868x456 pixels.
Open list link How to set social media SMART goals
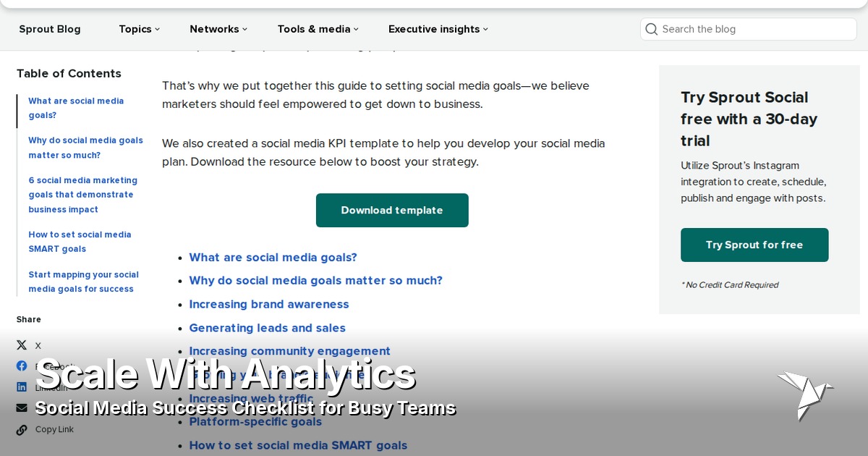click(298, 445)
